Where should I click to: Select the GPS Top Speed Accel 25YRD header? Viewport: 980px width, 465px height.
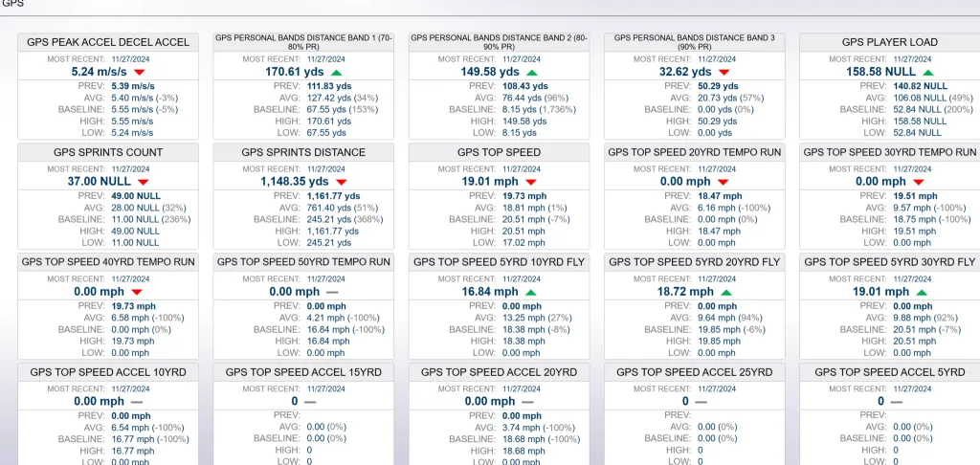tap(695, 372)
